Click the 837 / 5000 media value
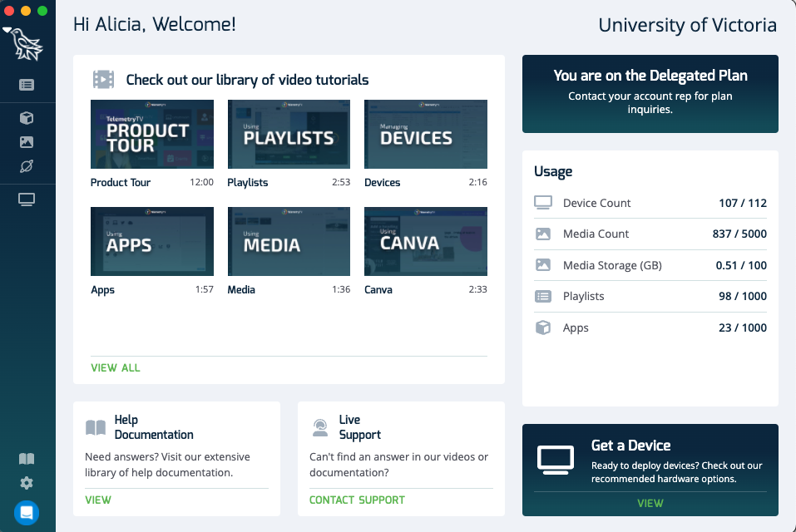 (x=739, y=234)
